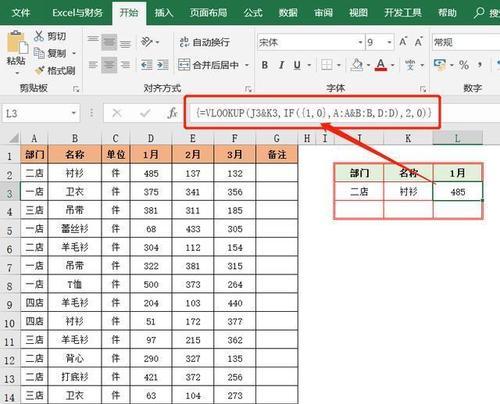
Task: Switch to 插入 Insert tab
Action: 164,13
